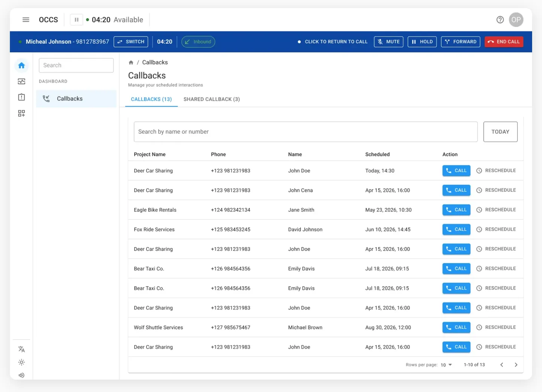Select Callbacks in the dashboard menu
Image resolution: width=542 pixels, height=392 pixels.
tap(76, 99)
